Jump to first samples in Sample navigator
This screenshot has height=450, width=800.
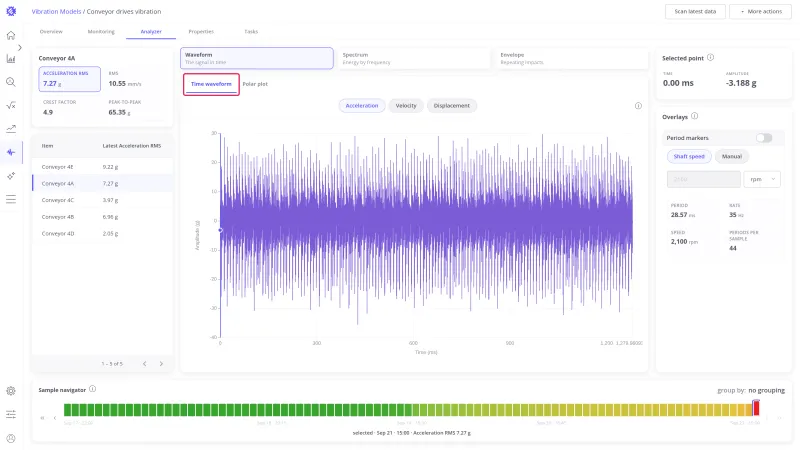click(x=42, y=418)
